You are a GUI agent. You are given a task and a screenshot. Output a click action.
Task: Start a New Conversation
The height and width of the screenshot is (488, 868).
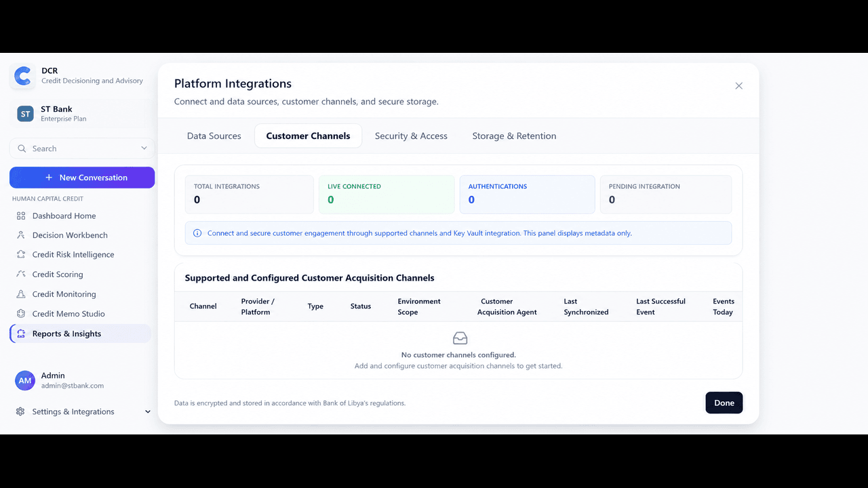(x=82, y=178)
